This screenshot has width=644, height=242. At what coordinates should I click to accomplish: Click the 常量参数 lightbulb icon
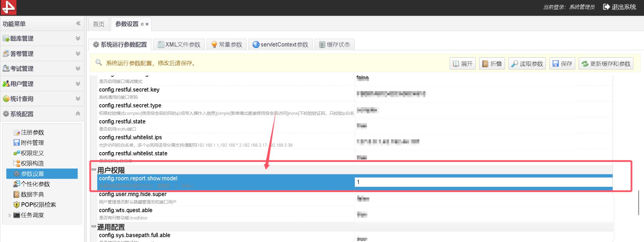coord(214,45)
